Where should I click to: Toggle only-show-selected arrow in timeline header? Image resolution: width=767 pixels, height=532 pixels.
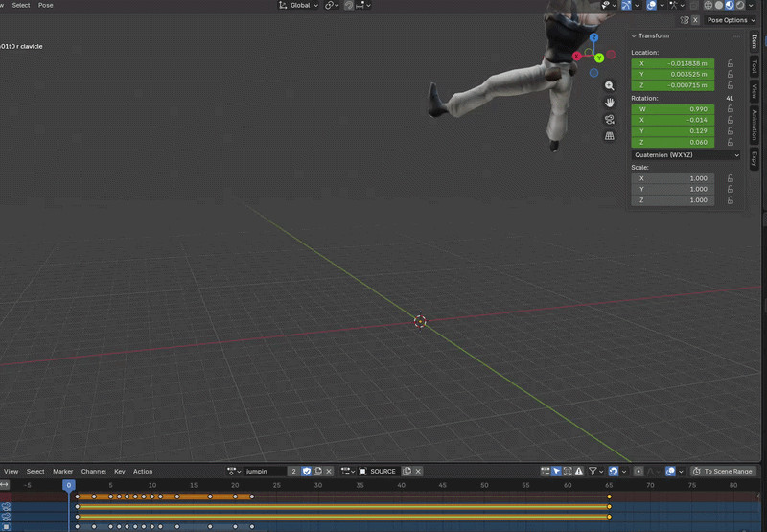556,472
